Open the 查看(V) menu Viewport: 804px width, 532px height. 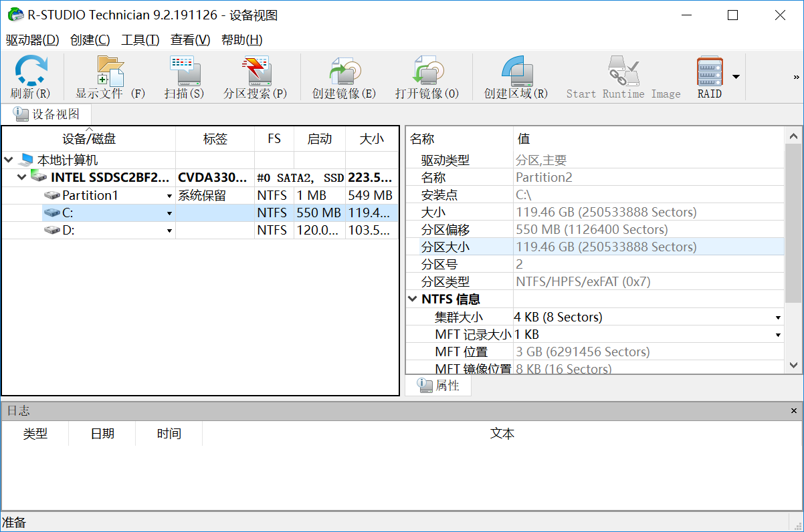pos(190,40)
